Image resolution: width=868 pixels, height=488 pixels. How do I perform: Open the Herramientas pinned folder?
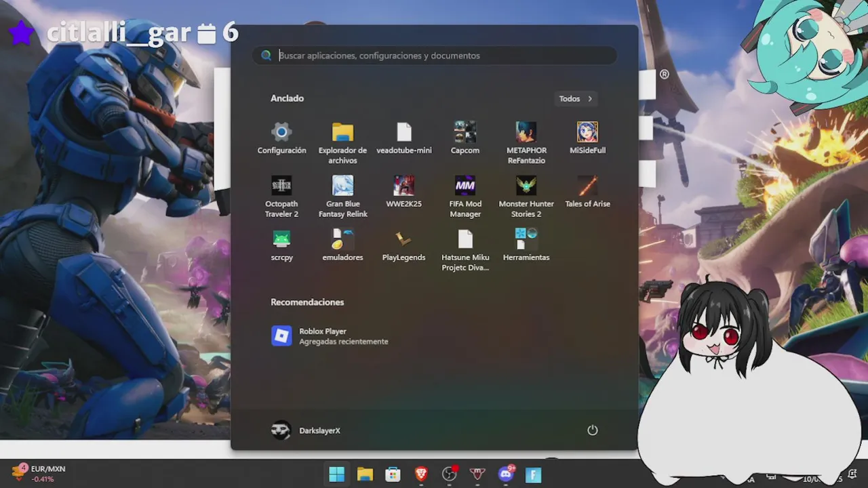pyautogui.click(x=526, y=246)
